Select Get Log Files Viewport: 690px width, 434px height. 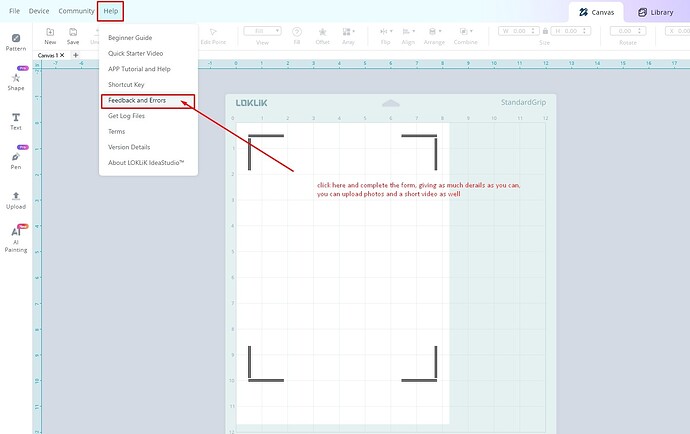(126, 116)
